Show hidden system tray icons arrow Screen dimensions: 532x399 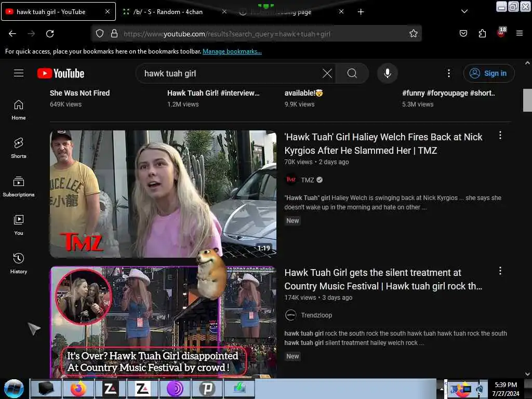click(442, 389)
